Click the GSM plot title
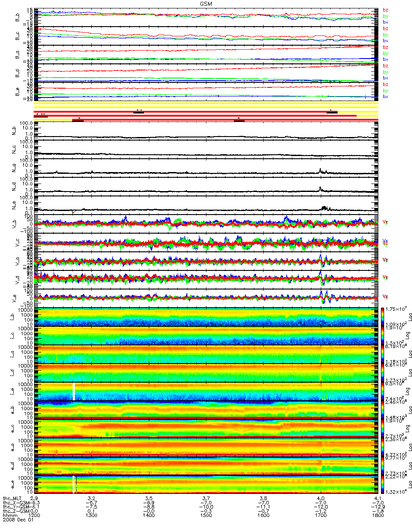Image resolution: width=412 pixels, height=532 pixels. click(206, 4)
